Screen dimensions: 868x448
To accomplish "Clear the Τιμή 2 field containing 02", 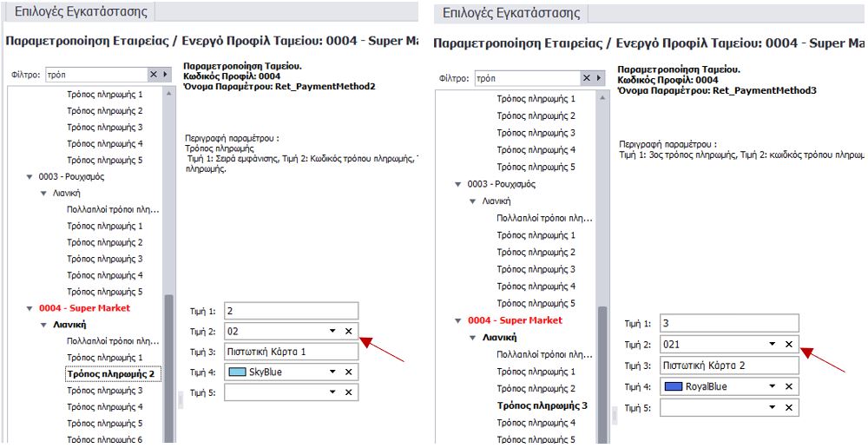I will point(348,332).
